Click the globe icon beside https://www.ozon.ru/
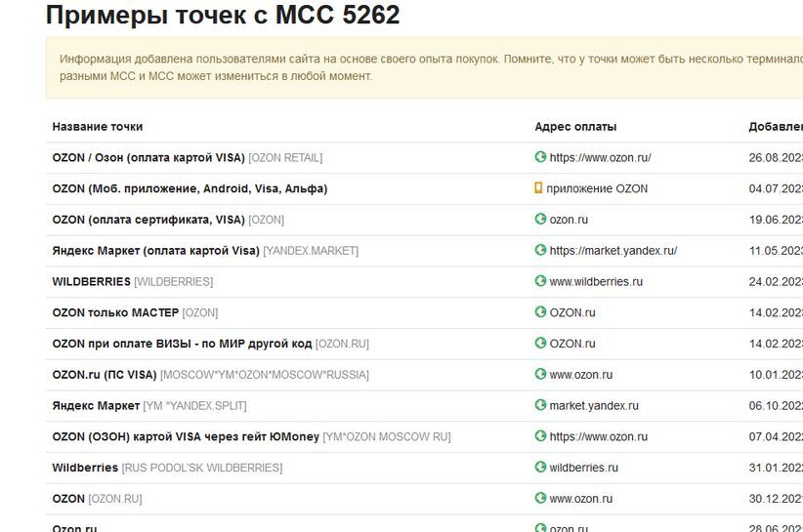803x532 pixels. (x=540, y=157)
